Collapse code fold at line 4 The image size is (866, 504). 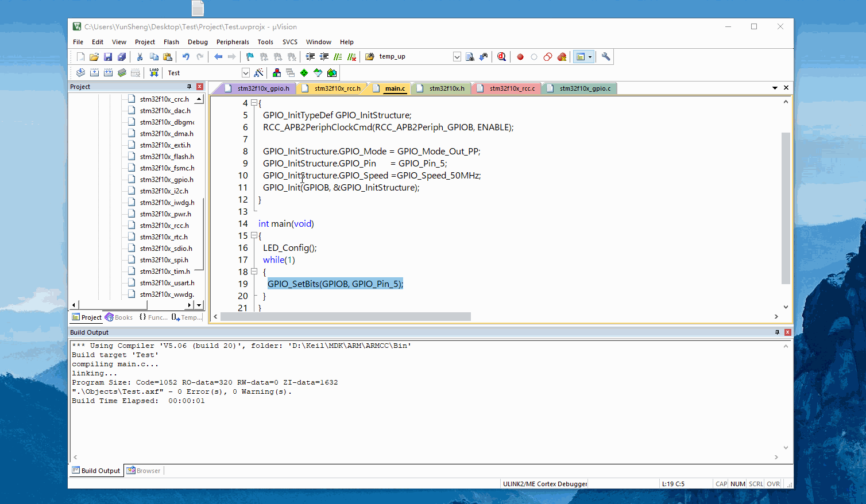(254, 103)
